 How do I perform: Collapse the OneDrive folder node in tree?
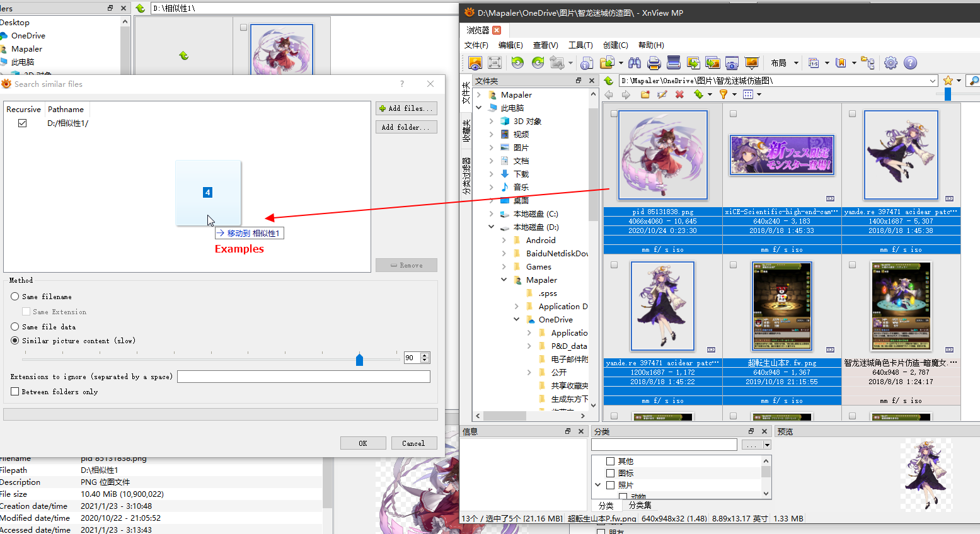[x=517, y=320]
